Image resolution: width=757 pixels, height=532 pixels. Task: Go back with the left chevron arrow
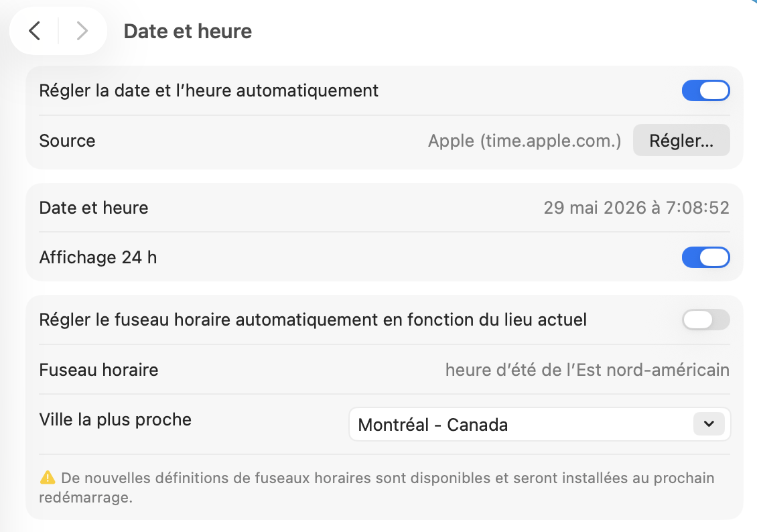click(x=34, y=31)
